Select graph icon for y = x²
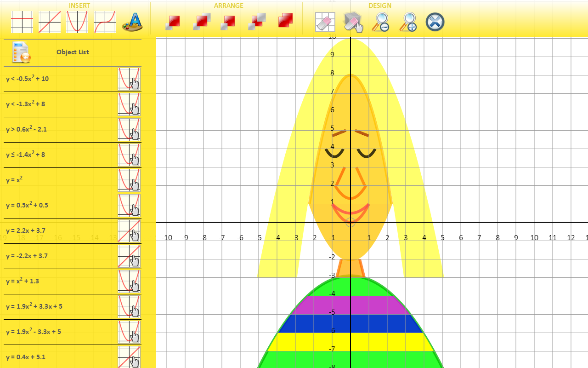Viewport: 588px width, 368px height. 129,180
